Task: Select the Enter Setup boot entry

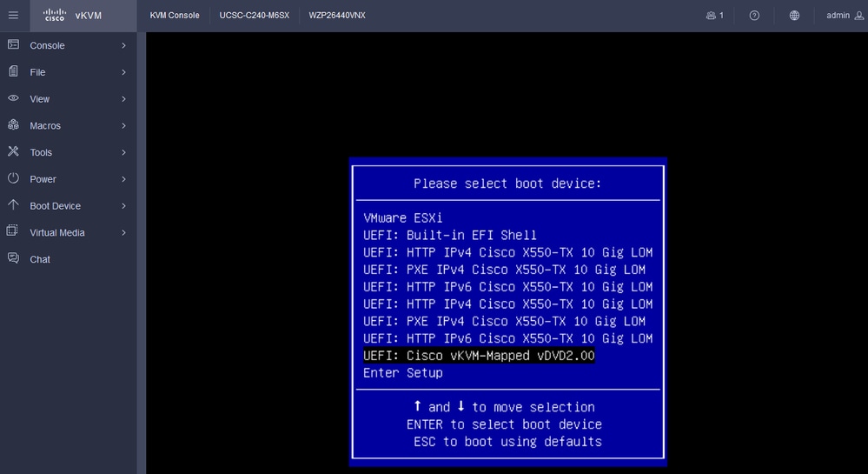Action: tap(402, 372)
